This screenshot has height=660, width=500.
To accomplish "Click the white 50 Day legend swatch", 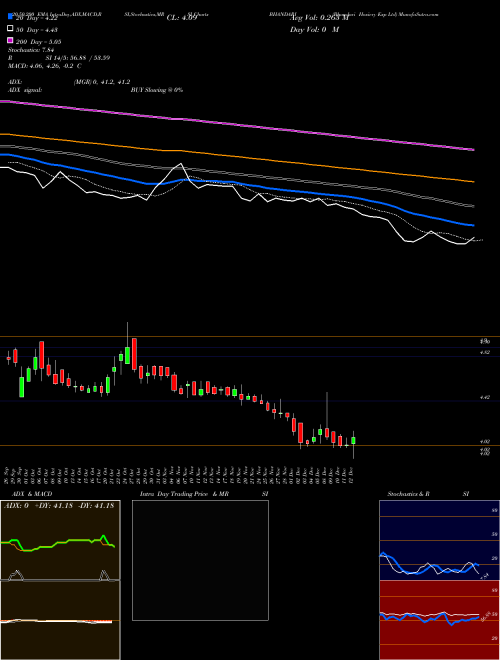I will [10, 29].
